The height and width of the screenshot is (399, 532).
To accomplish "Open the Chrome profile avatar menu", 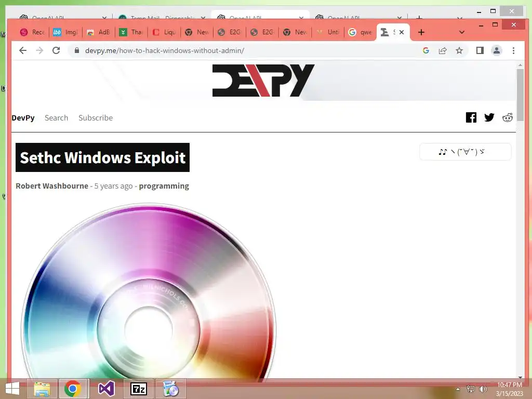I will pyautogui.click(x=497, y=50).
